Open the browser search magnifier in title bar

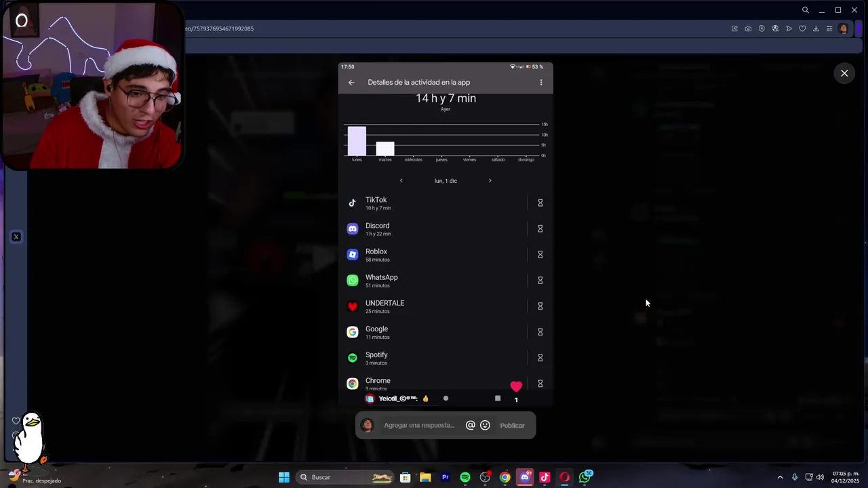805,10
